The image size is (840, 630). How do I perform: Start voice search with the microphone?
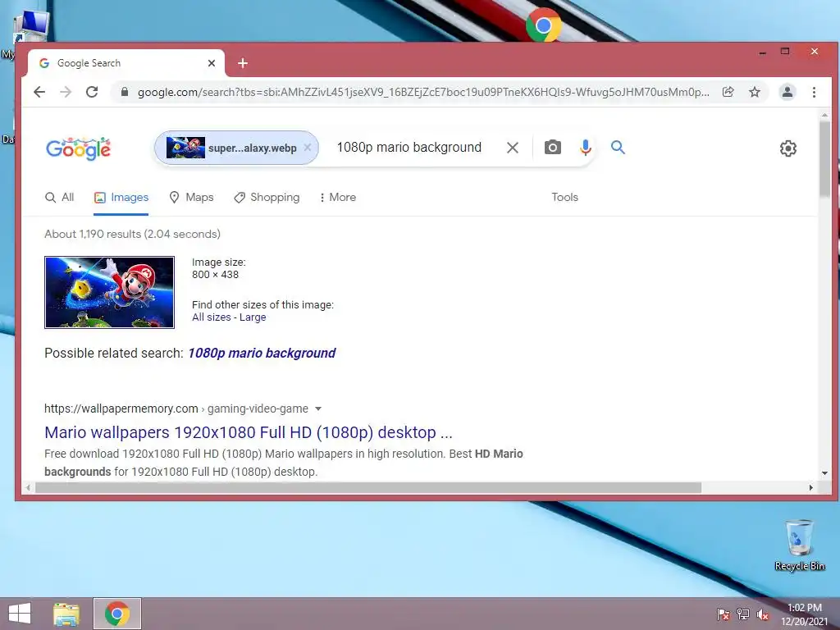(x=586, y=148)
